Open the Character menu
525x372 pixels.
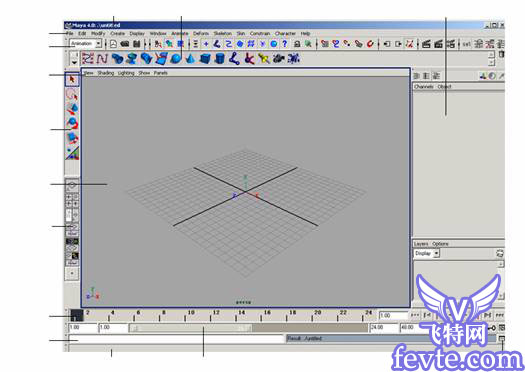click(285, 33)
